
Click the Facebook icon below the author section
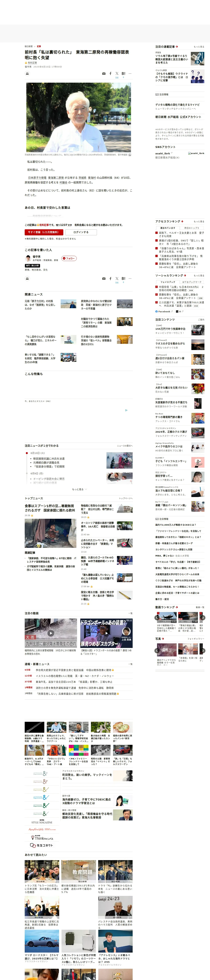[111, 278]
